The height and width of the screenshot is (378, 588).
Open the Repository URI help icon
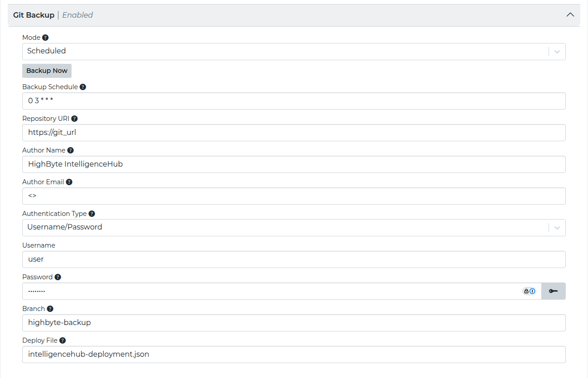pos(74,118)
